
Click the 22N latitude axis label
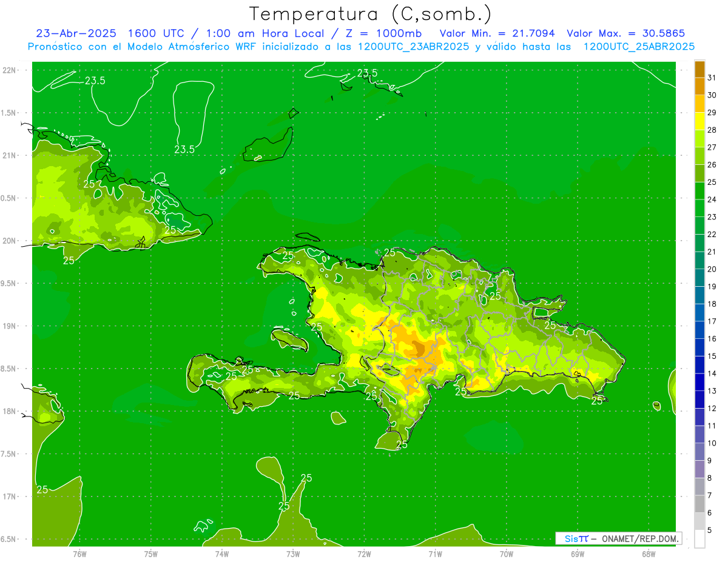pyautogui.click(x=9, y=70)
